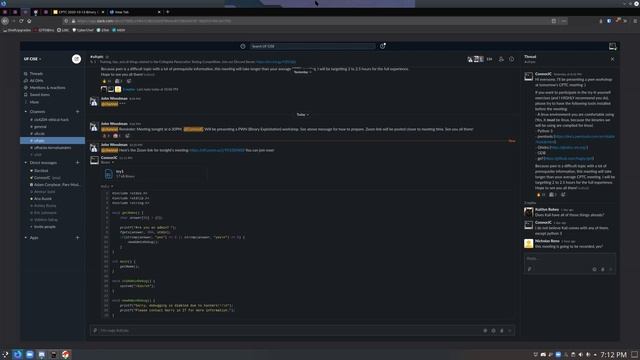Open channel details info icon
The width and height of the screenshot is (640, 360).
[x=511, y=59]
